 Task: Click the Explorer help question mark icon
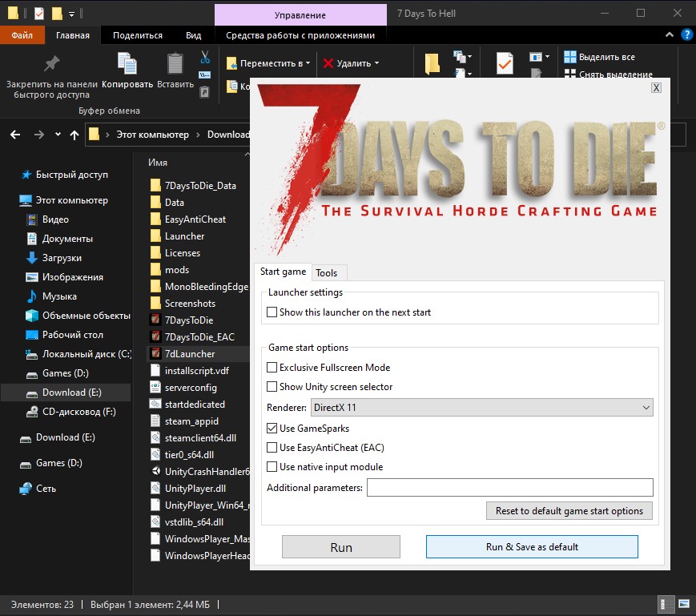(686, 34)
